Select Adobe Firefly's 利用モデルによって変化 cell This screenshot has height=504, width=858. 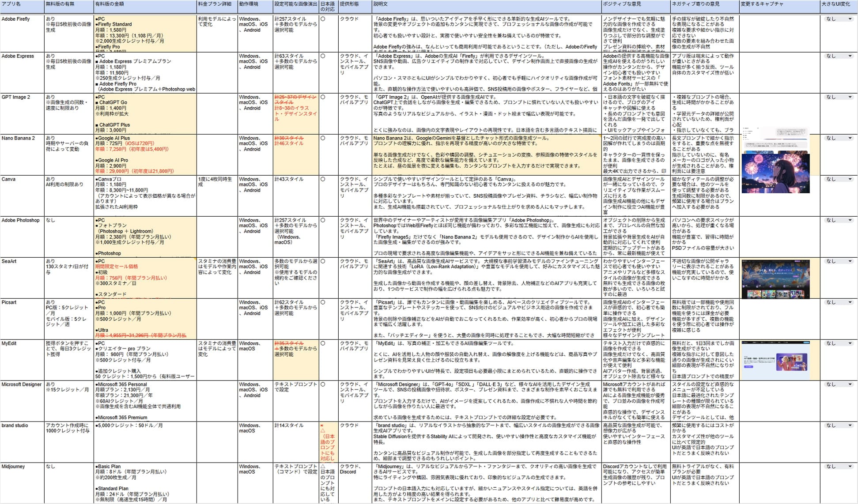click(217, 33)
